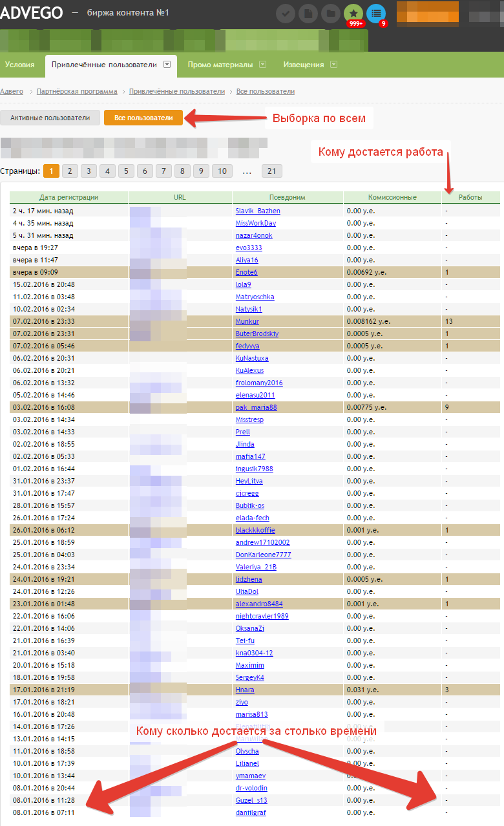Open the Извещения tab

pos(304,65)
